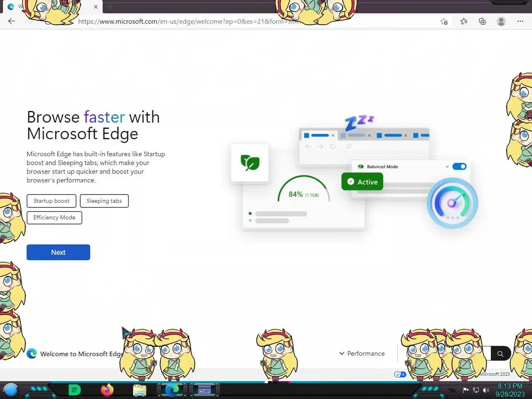The height and width of the screenshot is (399, 532).
Task: Select the Sleeping tabs button
Action: [104, 201]
